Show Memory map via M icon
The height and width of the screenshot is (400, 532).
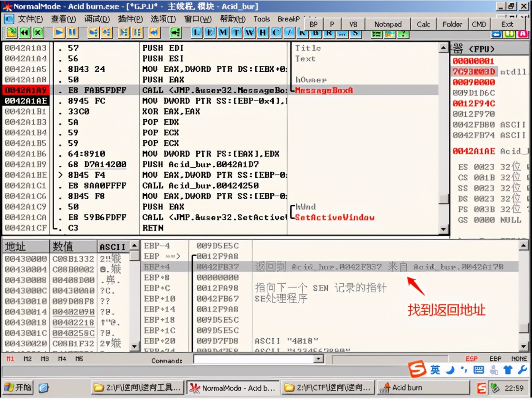coord(223,33)
